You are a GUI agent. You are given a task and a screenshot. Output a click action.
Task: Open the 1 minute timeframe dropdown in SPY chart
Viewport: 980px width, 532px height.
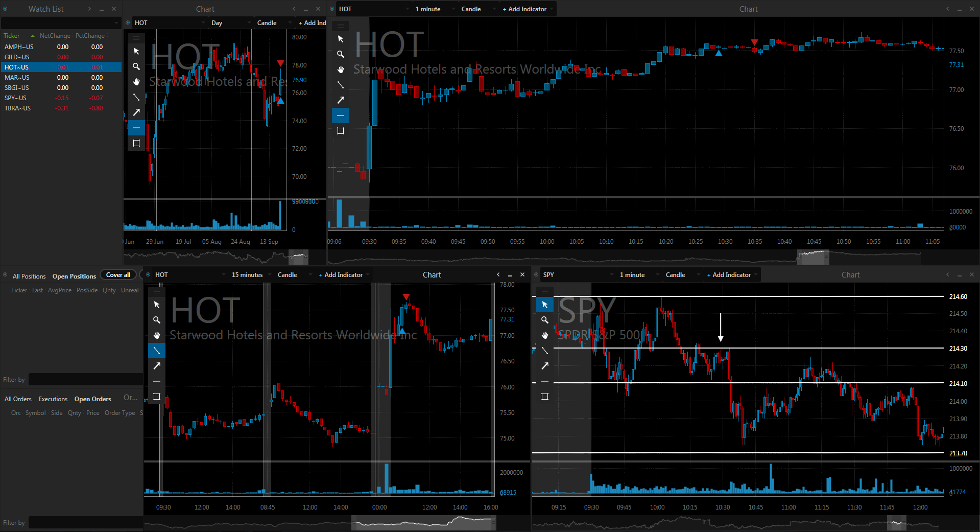pyautogui.click(x=639, y=275)
